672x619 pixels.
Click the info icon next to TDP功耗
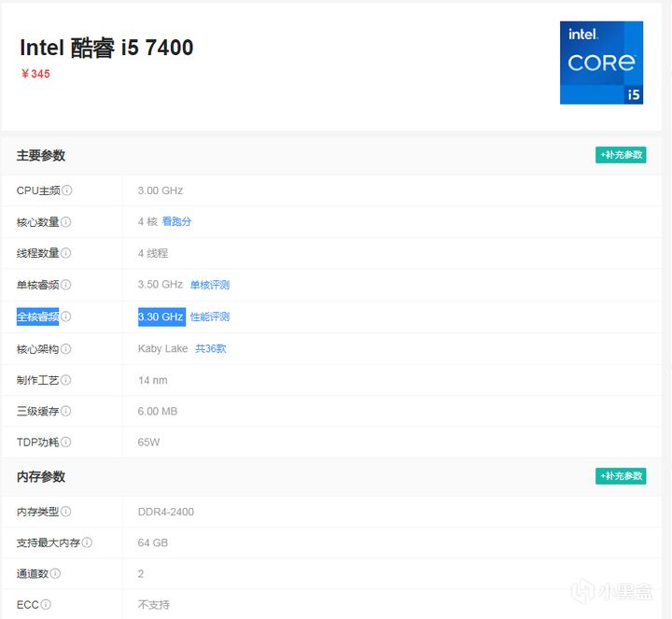(65, 442)
